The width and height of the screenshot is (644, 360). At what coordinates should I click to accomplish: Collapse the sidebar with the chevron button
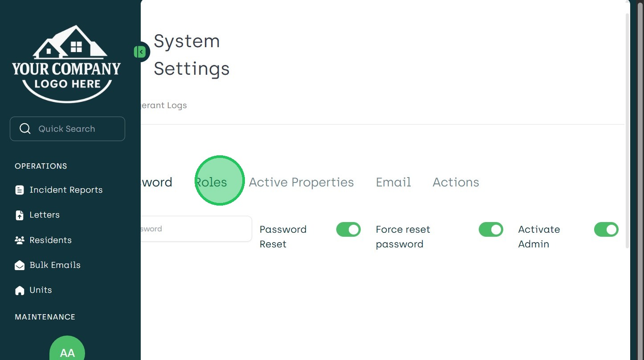pyautogui.click(x=140, y=52)
